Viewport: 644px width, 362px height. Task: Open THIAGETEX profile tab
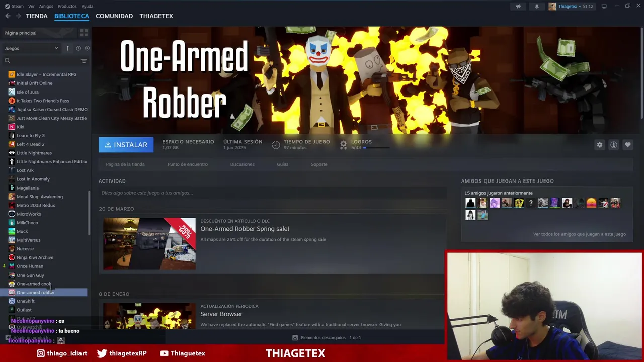(156, 16)
